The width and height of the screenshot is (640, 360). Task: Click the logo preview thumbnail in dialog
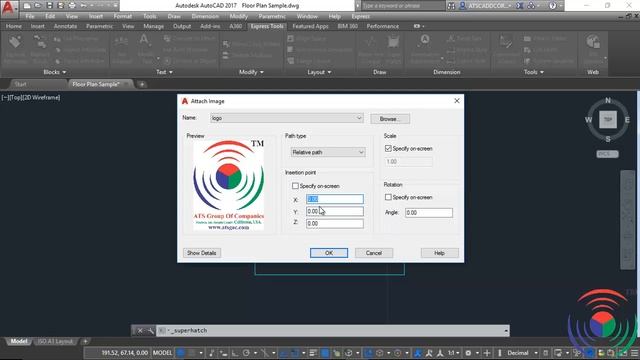tap(229, 185)
